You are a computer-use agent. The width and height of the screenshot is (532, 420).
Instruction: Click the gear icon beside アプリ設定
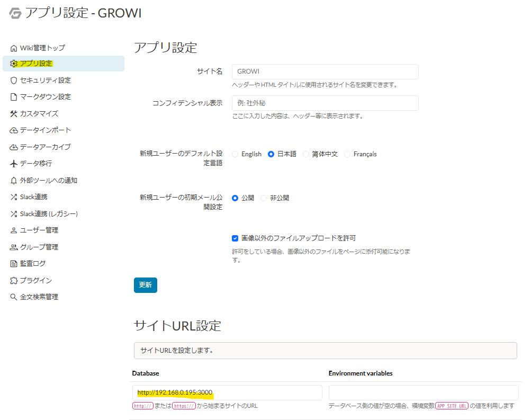(x=14, y=64)
